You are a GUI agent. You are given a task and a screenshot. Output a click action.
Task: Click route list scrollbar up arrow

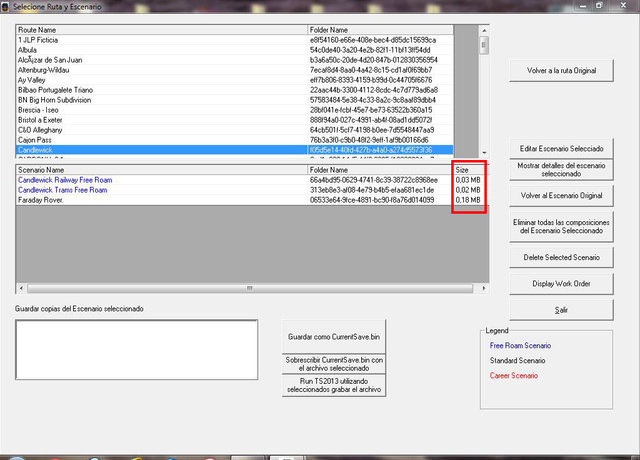pos(484,30)
